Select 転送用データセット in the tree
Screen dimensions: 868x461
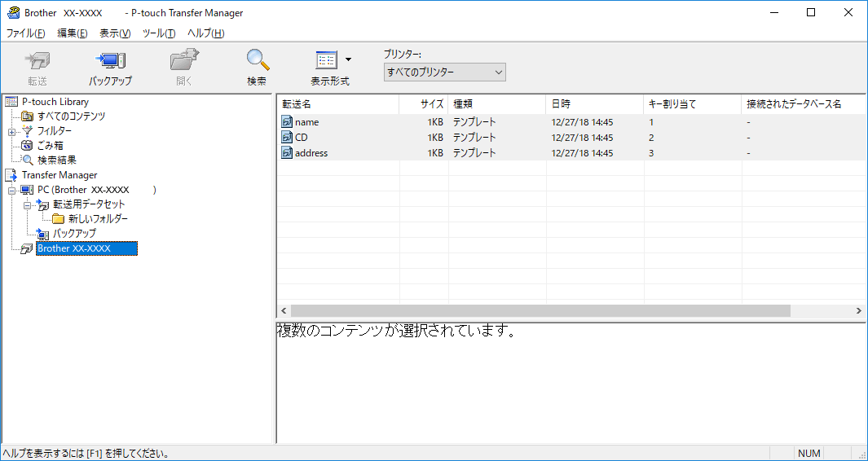(89, 204)
